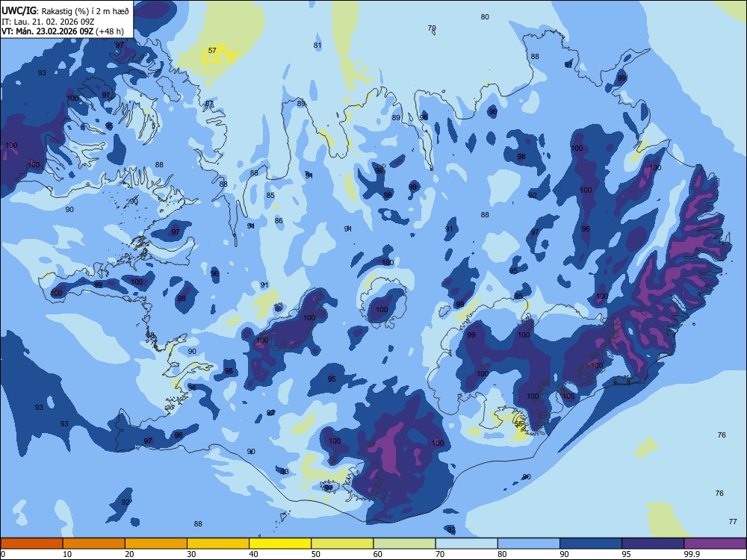The image size is (747, 560).
Task: Click the '50' legend scale label
Action: click(316, 554)
